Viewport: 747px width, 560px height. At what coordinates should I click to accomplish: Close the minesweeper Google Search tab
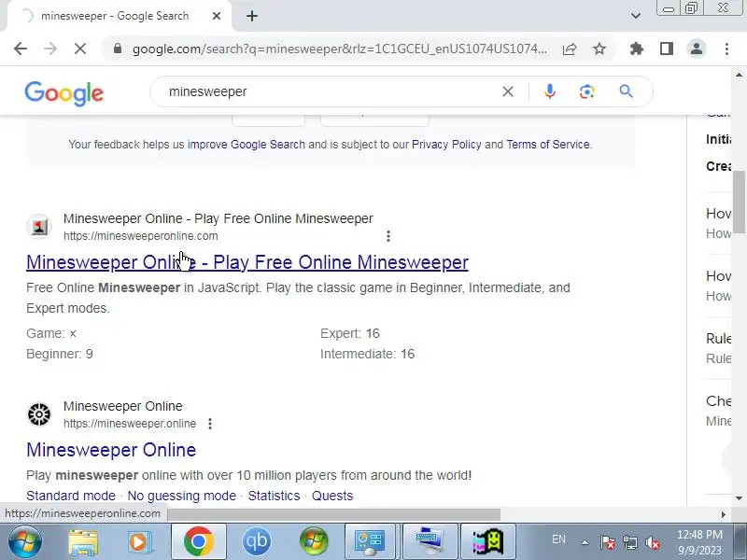click(x=217, y=16)
